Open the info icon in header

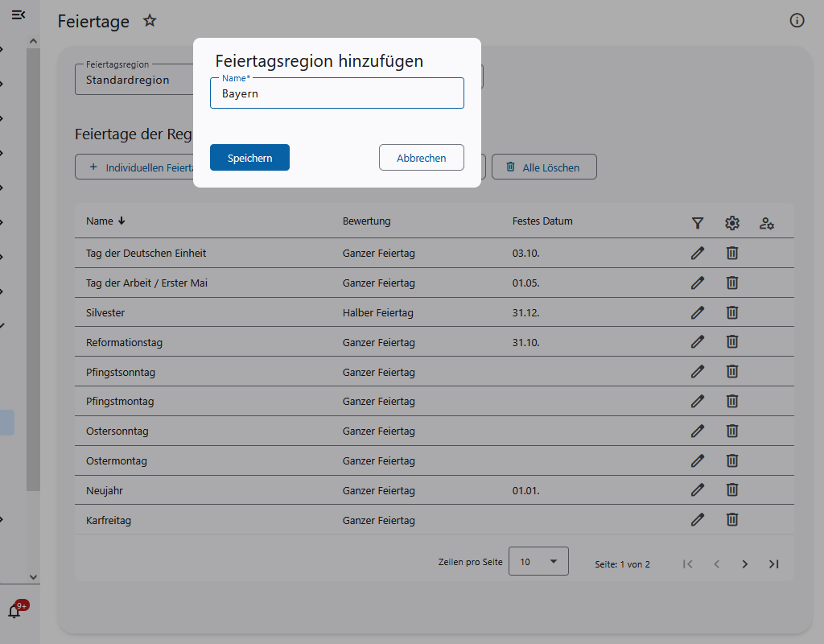click(797, 21)
